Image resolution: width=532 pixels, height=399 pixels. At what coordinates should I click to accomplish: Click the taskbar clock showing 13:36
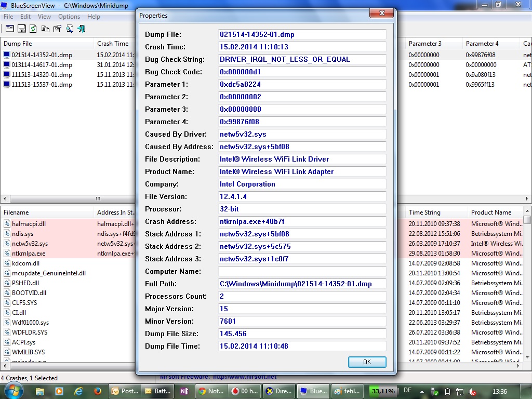click(x=499, y=391)
